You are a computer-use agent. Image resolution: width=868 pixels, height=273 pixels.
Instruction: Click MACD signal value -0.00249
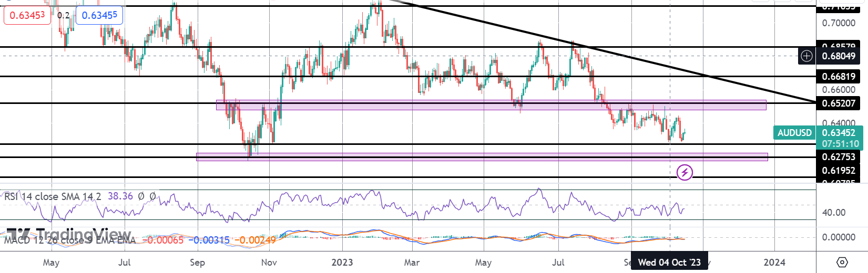pos(255,240)
